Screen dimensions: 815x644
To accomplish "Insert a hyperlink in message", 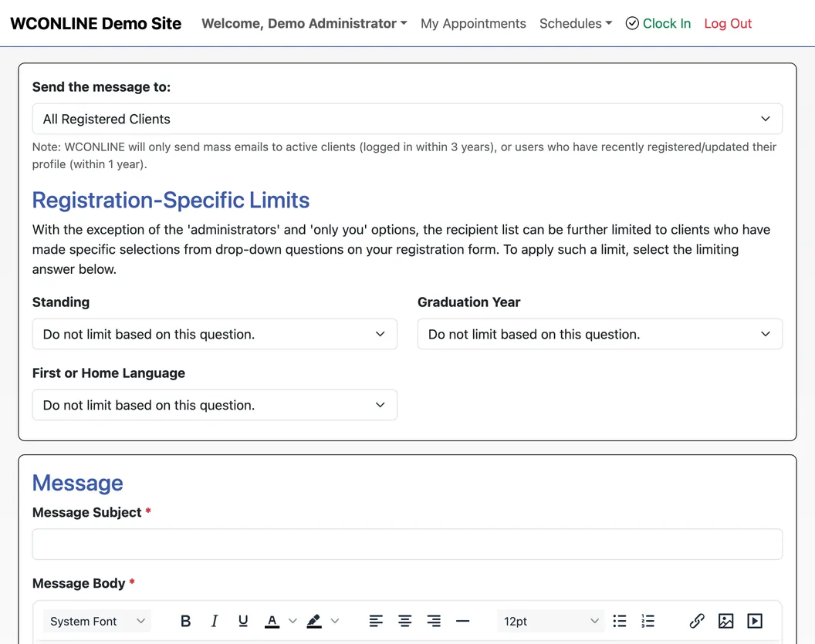I will pos(697,621).
